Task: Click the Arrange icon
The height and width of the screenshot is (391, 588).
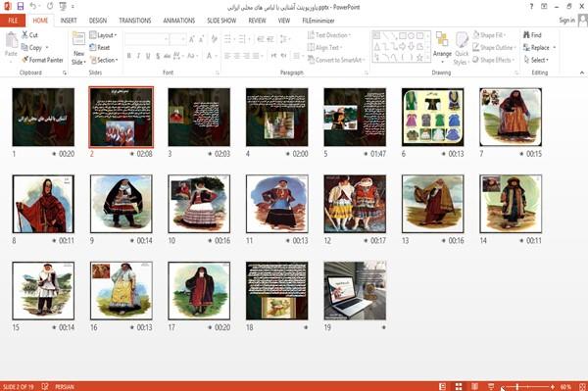Action: (x=442, y=40)
